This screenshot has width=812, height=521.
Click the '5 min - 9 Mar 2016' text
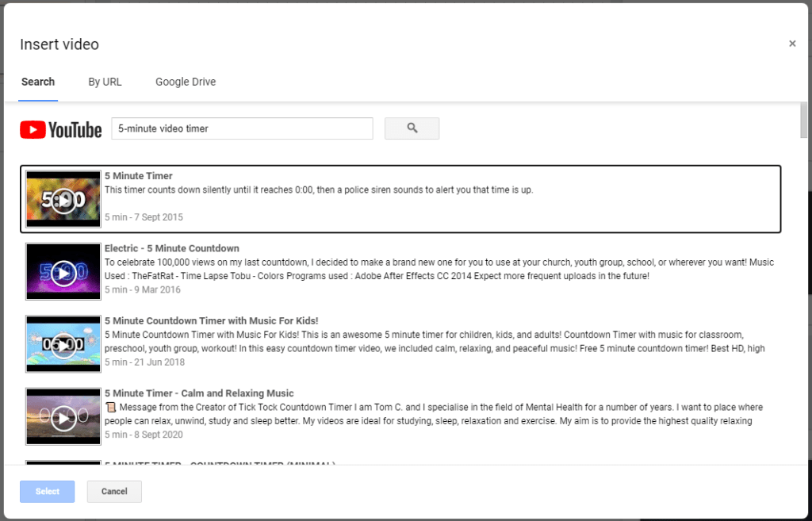(143, 290)
